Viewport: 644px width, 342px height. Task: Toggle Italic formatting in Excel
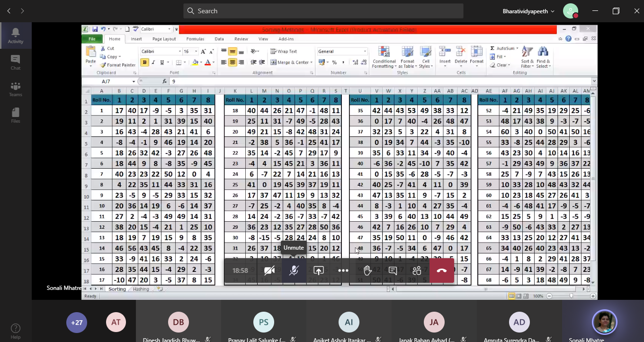point(153,63)
